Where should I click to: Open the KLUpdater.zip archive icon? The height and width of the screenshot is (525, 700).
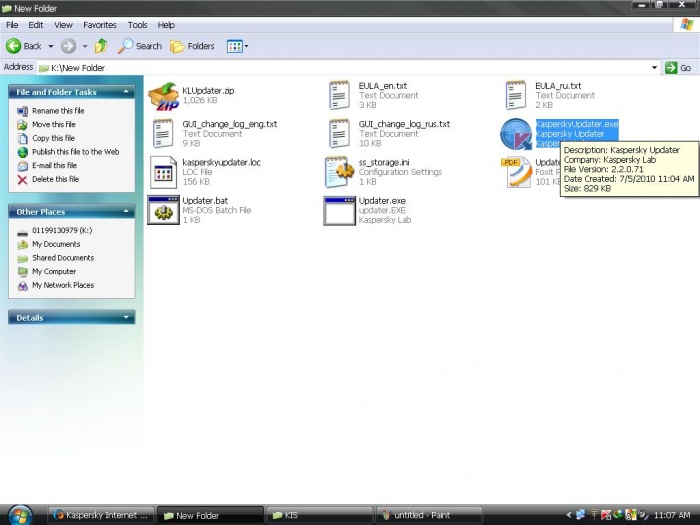[x=163, y=96]
